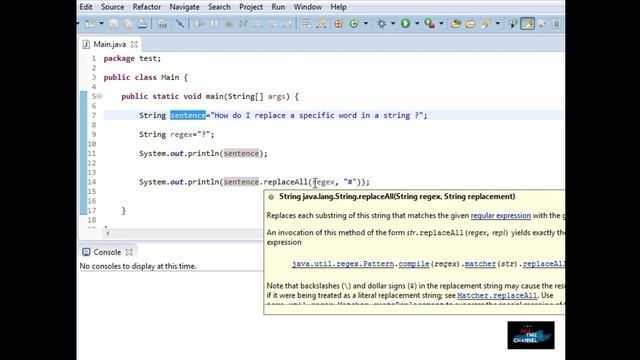This screenshot has width=640, height=360.
Task: Click the Disconnect debug icon
Action: [x=243, y=24]
